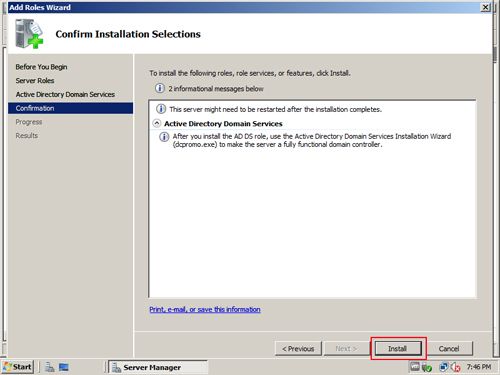Click the muted volume tray icon

[456, 367]
